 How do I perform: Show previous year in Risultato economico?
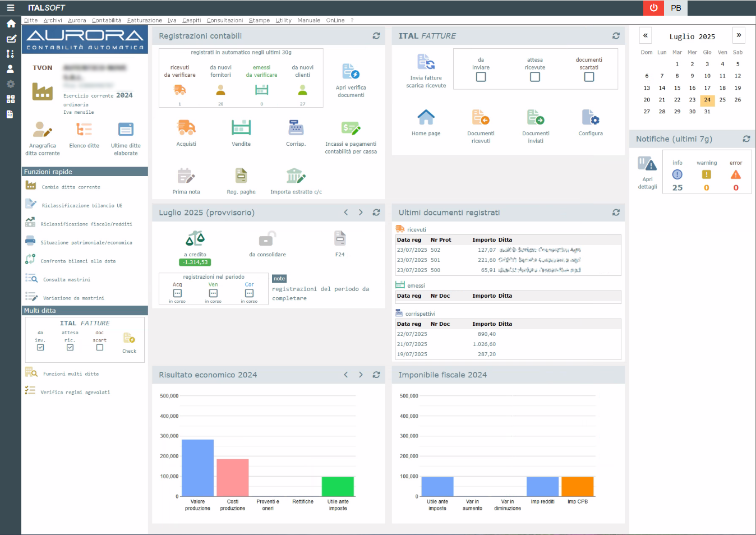[x=345, y=375]
